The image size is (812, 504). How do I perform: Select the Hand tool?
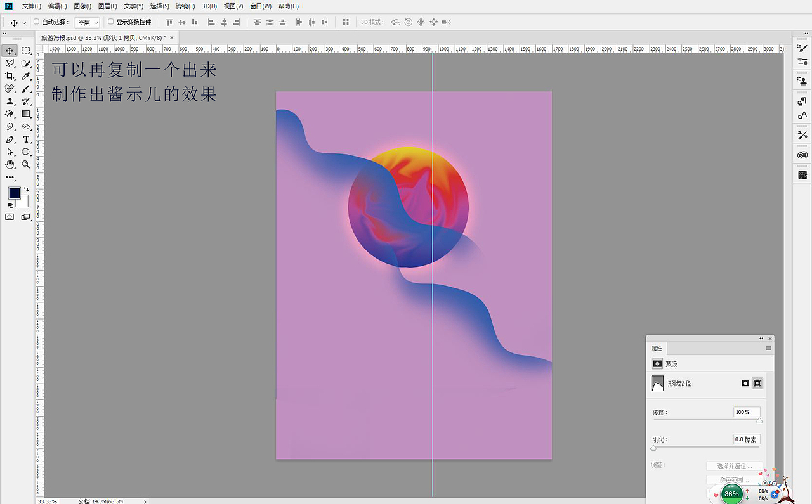10,165
